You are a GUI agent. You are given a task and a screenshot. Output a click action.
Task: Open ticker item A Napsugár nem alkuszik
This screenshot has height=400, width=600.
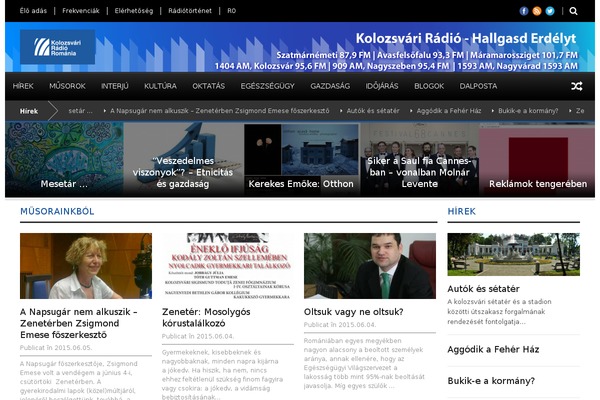tap(220, 111)
